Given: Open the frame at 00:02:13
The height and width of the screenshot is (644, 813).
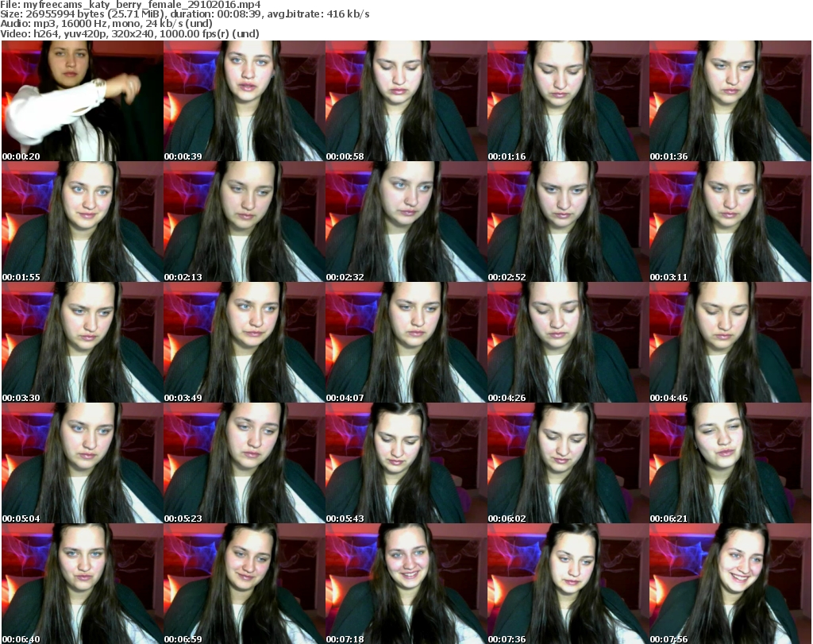Looking at the screenshot, I should [245, 222].
